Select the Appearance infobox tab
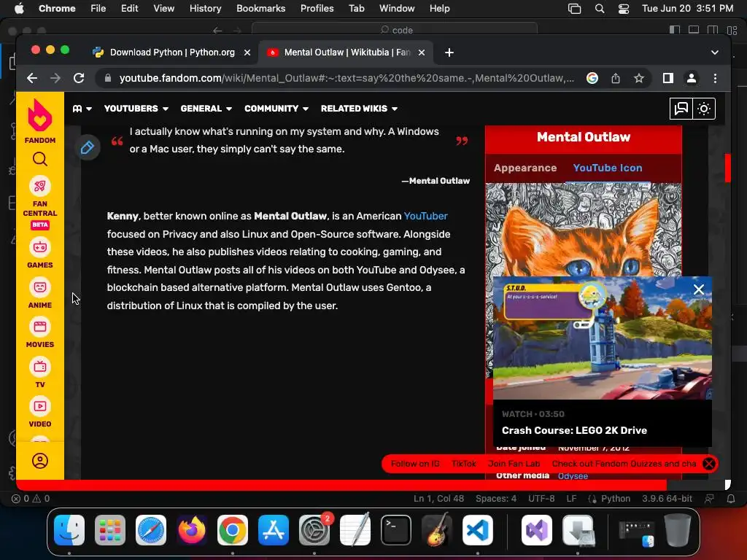 point(525,168)
